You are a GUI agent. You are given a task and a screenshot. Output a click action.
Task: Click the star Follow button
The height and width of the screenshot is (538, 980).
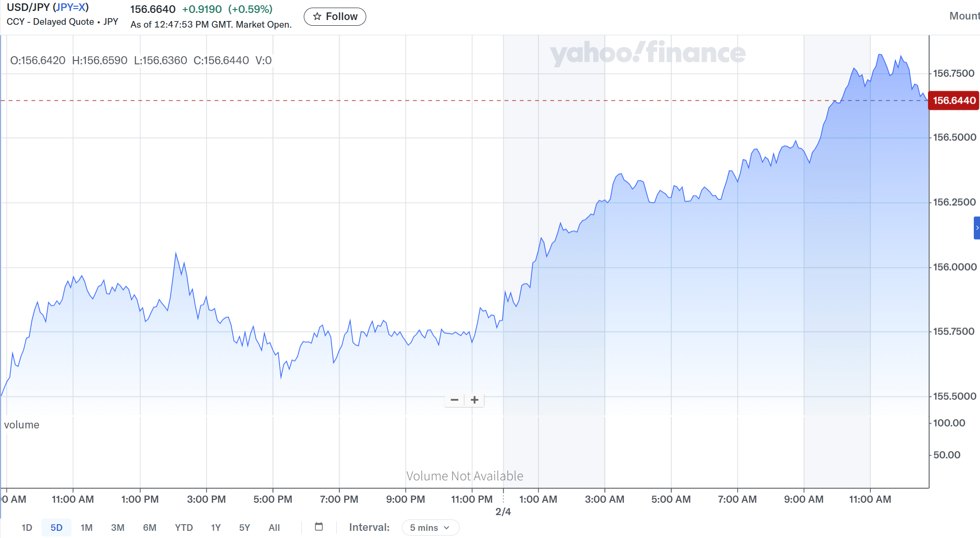click(335, 17)
